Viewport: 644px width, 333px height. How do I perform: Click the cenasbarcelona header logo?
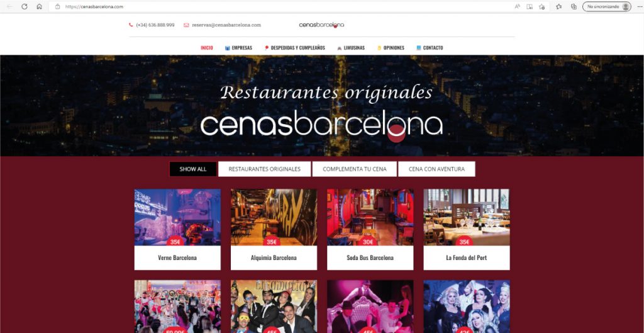coord(321,25)
